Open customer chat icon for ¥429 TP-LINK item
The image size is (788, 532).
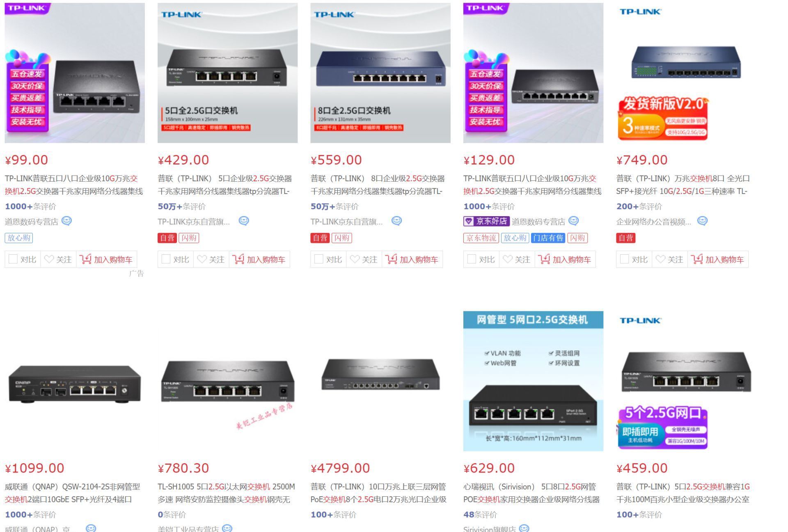pyautogui.click(x=244, y=221)
